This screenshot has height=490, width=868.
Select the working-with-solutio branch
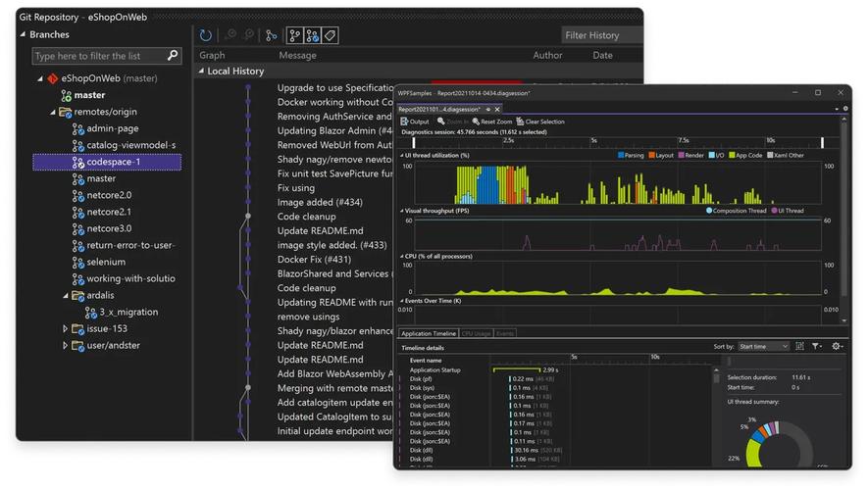coord(124,278)
